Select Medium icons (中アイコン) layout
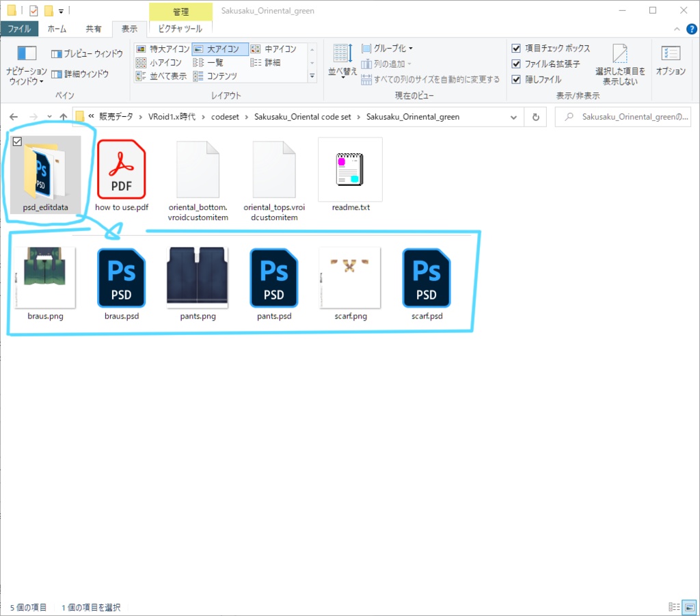The width and height of the screenshot is (700, 616). [273, 49]
